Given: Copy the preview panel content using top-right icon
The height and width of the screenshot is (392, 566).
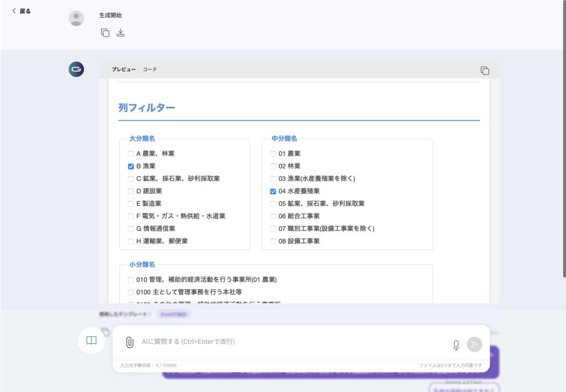Looking at the screenshot, I should pyautogui.click(x=485, y=70).
